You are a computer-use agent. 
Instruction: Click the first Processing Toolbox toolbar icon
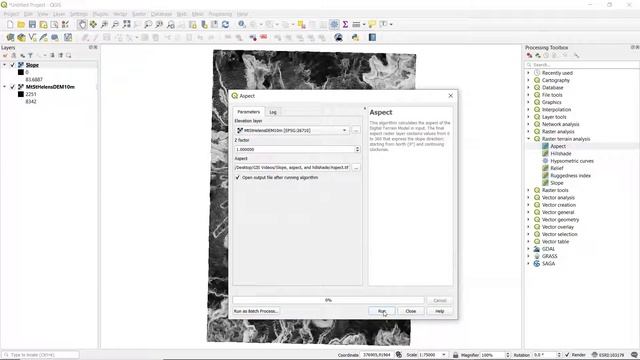pos(529,56)
